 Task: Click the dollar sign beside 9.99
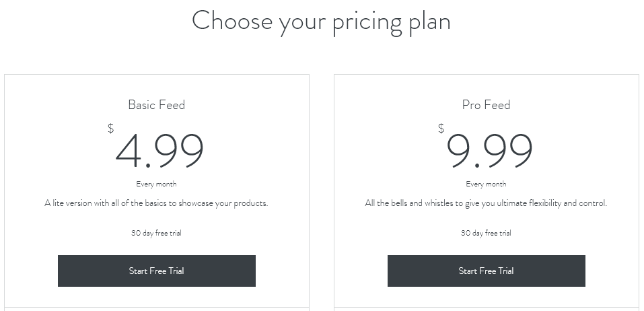coord(441,129)
